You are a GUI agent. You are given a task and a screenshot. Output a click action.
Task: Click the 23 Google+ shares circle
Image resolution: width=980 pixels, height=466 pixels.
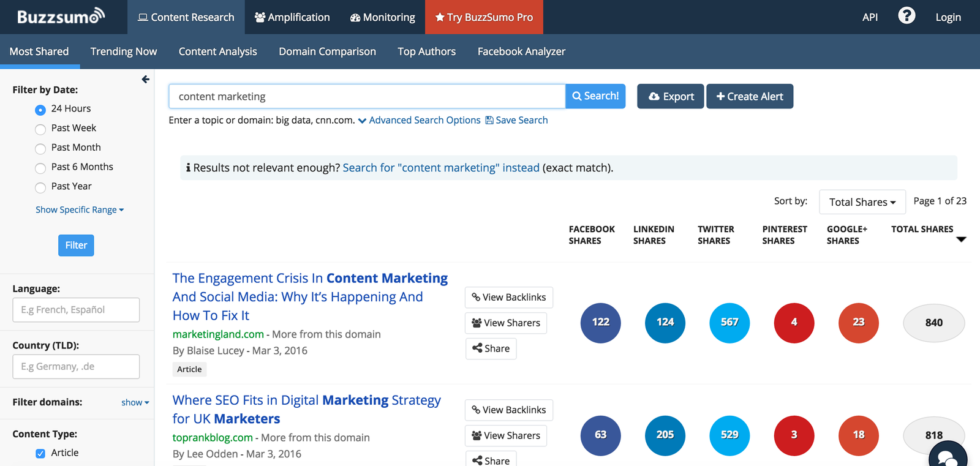(x=859, y=323)
